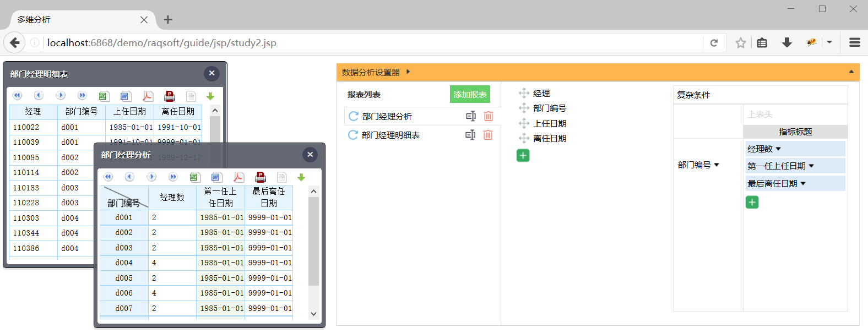The height and width of the screenshot is (333, 868).
Task: Open the 经理数 indicator dropdown
Action: [778, 149]
